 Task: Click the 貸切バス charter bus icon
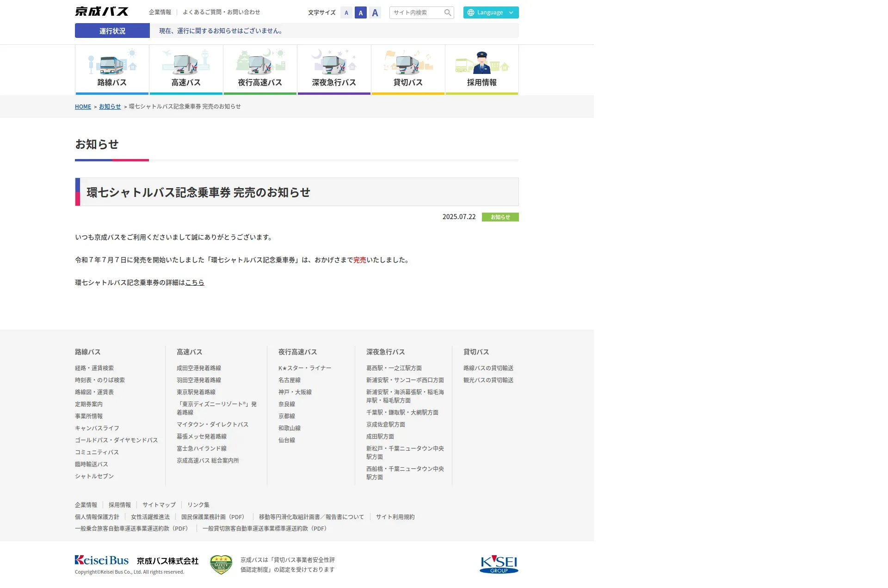(x=408, y=62)
